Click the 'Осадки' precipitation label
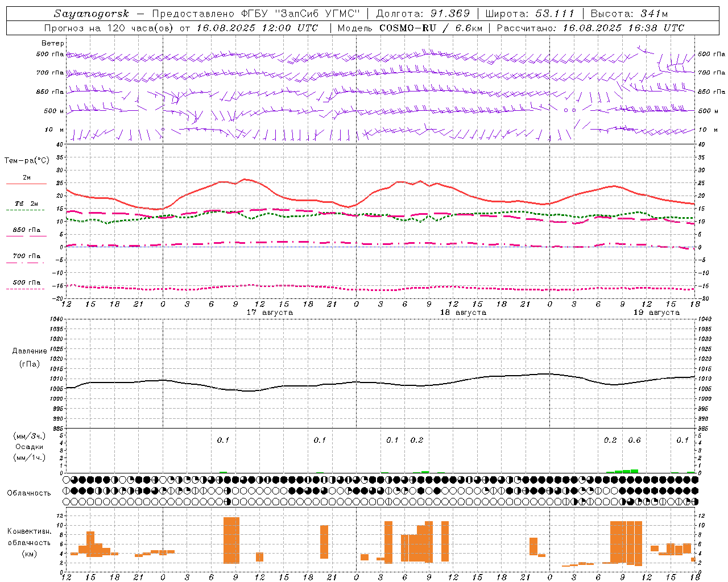728x582 pixels. (30, 447)
